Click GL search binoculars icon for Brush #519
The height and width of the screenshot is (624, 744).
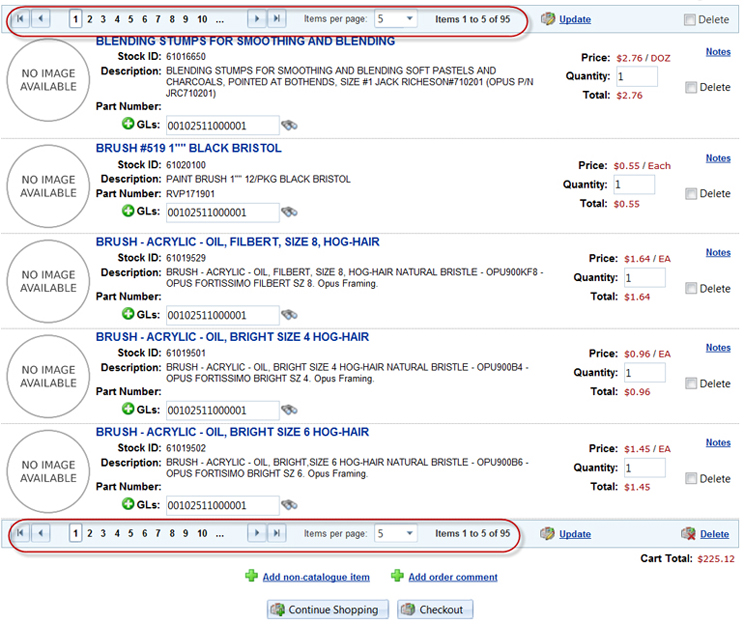click(289, 212)
